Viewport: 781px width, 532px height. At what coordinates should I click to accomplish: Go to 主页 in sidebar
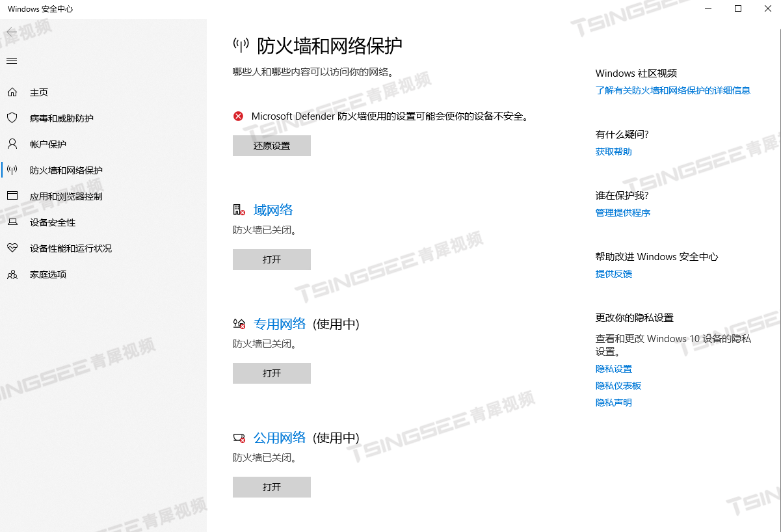coord(39,92)
